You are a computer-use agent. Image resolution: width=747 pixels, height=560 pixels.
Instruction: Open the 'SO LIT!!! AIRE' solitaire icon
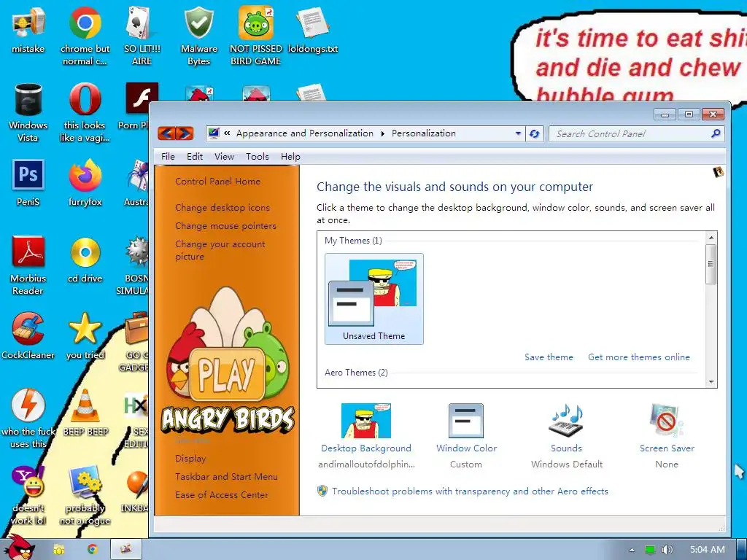(x=142, y=36)
